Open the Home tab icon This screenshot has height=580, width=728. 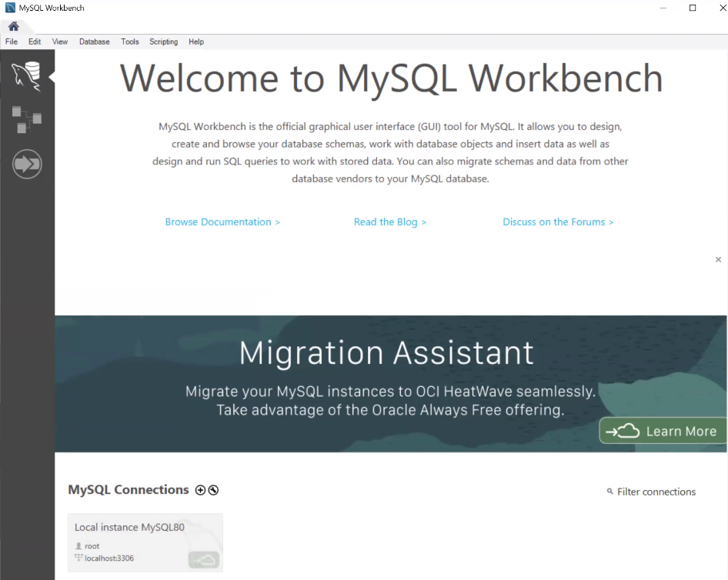13,26
